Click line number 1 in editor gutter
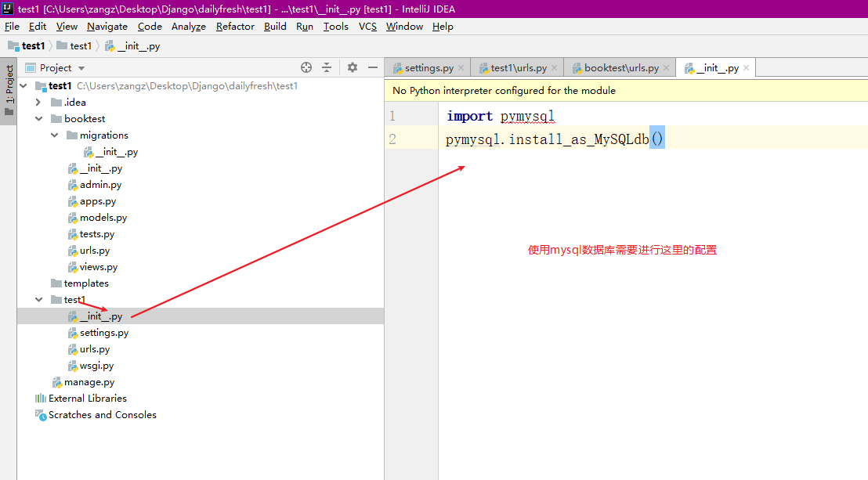 point(392,116)
